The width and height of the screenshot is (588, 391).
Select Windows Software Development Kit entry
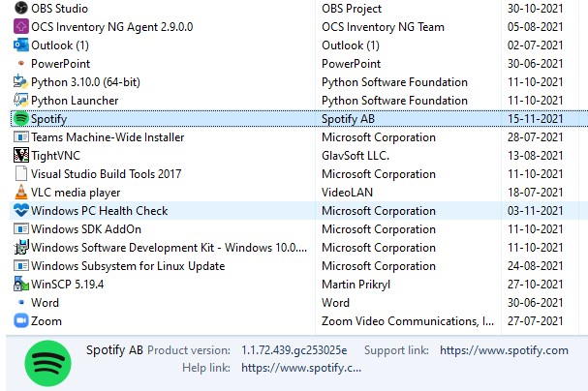[170, 247]
